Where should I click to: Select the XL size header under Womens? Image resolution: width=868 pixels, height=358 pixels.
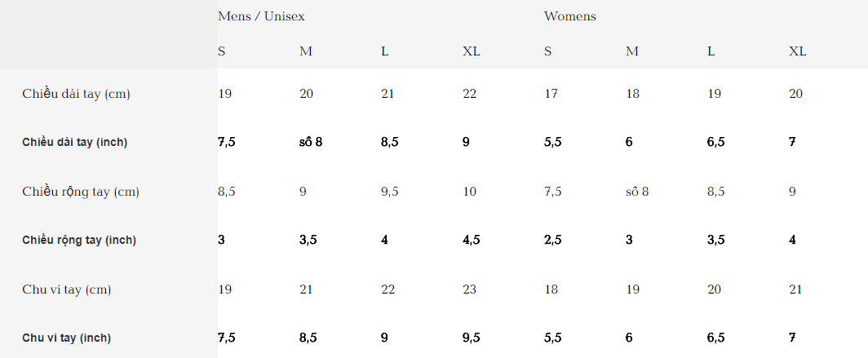(x=797, y=51)
